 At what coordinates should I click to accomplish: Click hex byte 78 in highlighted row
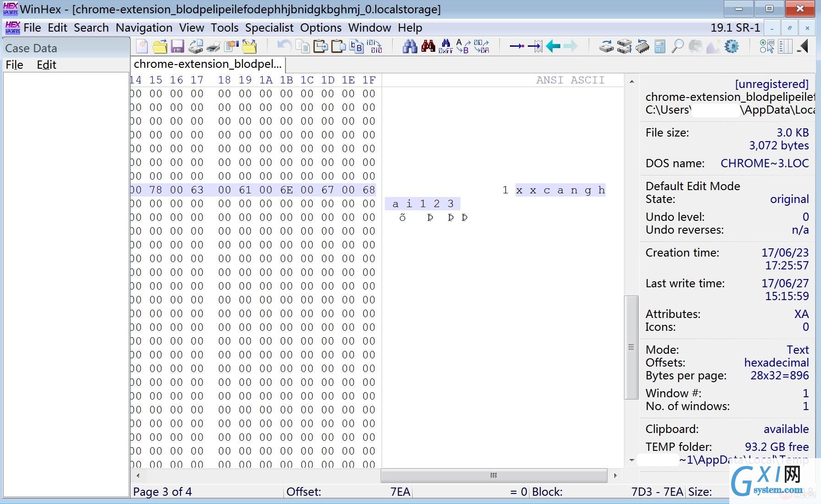coord(156,190)
